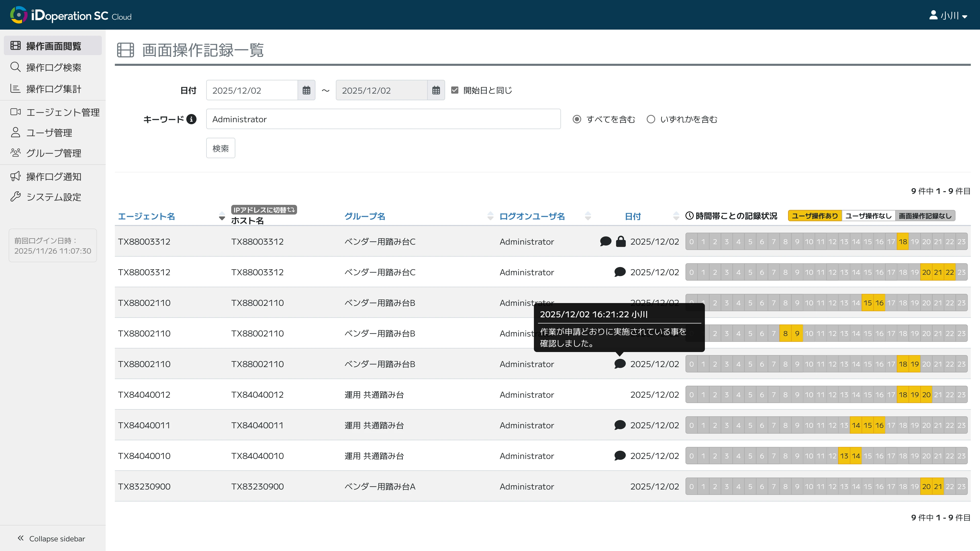This screenshot has height=551, width=980.
Task: Click the 検索 button
Action: click(x=221, y=148)
